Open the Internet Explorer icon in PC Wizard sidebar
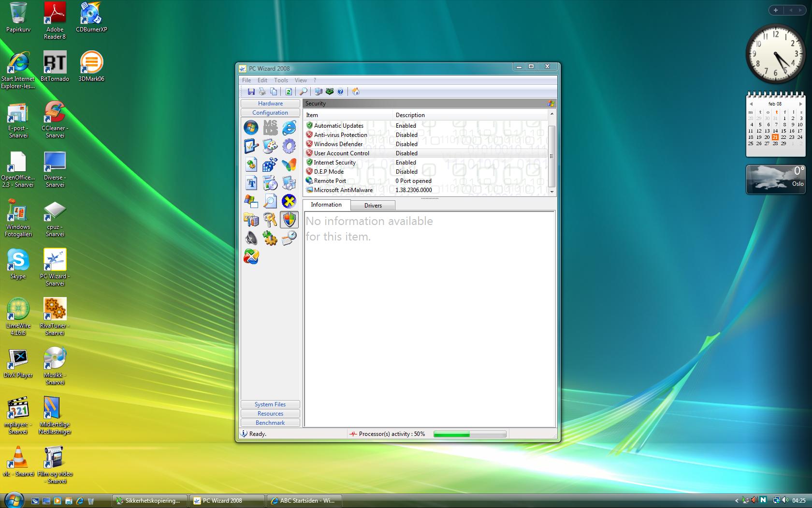812x508 pixels. [289, 128]
